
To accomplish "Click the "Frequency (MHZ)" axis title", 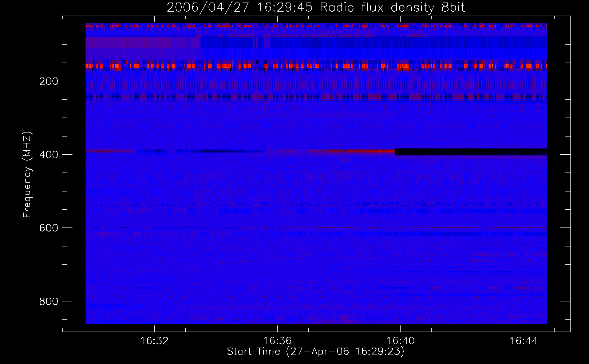I will (27, 174).
